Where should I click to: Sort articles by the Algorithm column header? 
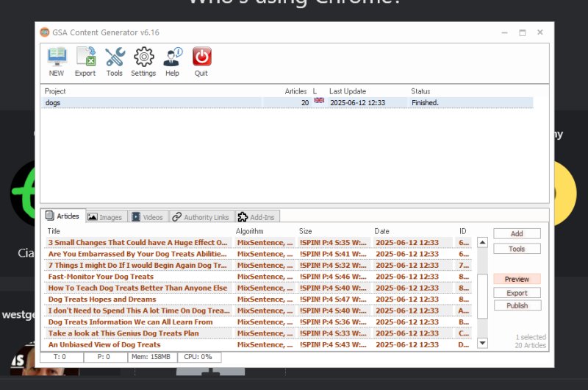pos(250,231)
